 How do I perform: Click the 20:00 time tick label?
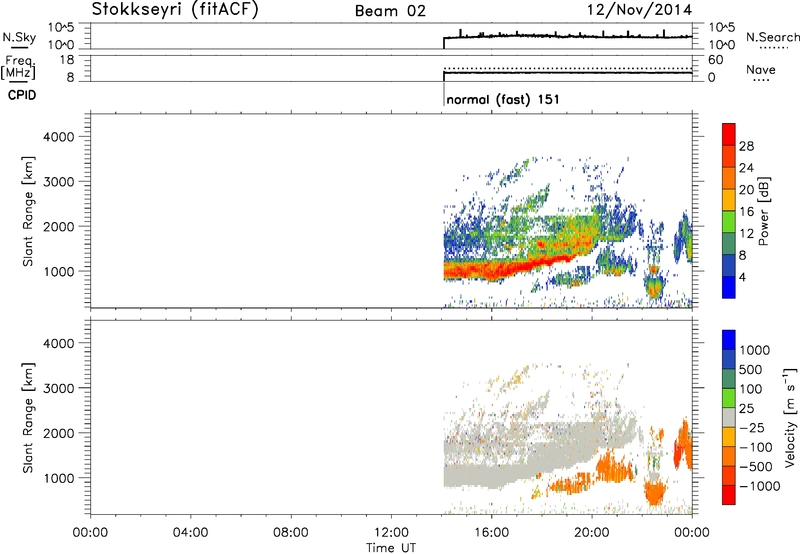pyautogui.click(x=592, y=533)
